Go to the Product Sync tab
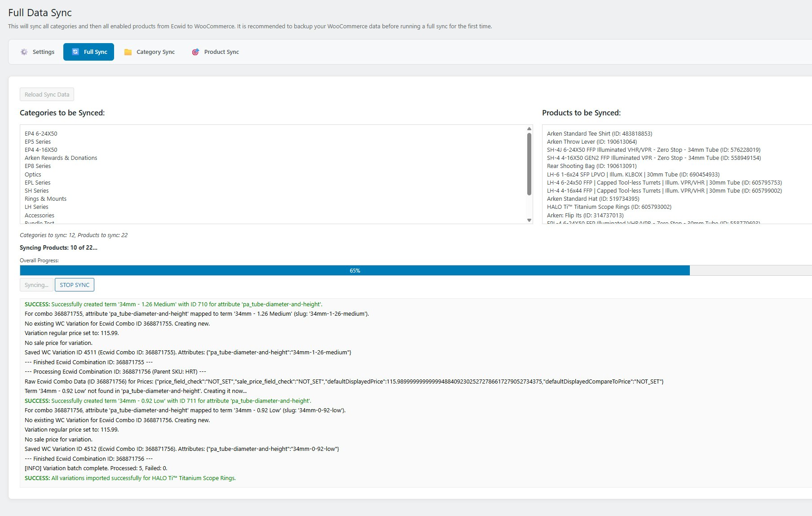The height and width of the screenshot is (516, 812). coord(215,52)
